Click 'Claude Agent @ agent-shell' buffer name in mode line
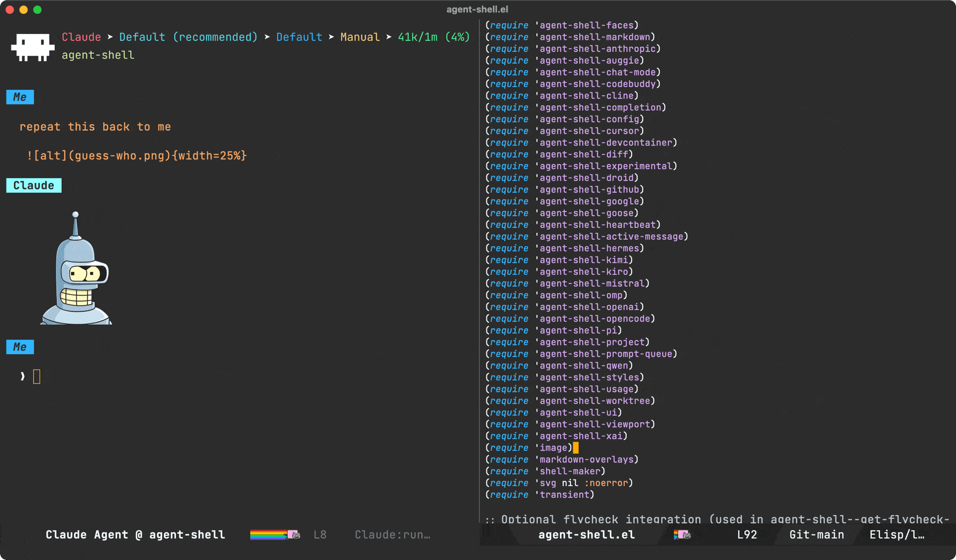Viewport: 956px width, 560px height. 135,535
